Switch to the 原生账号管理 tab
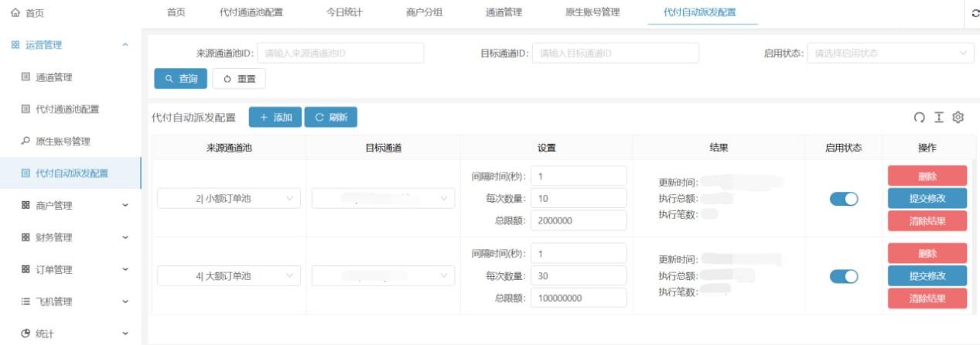The image size is (980, 345). coord(592,12)
